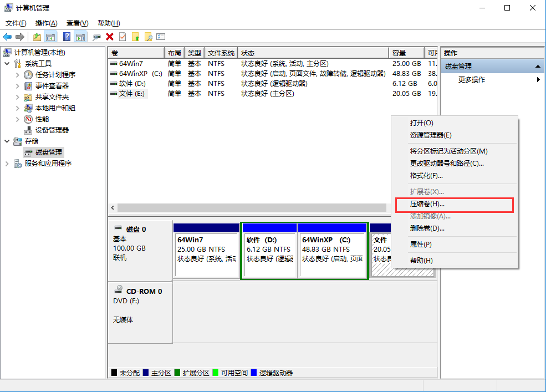Click the open folder toolbar icon
The image size is (546, 392).
36,37
